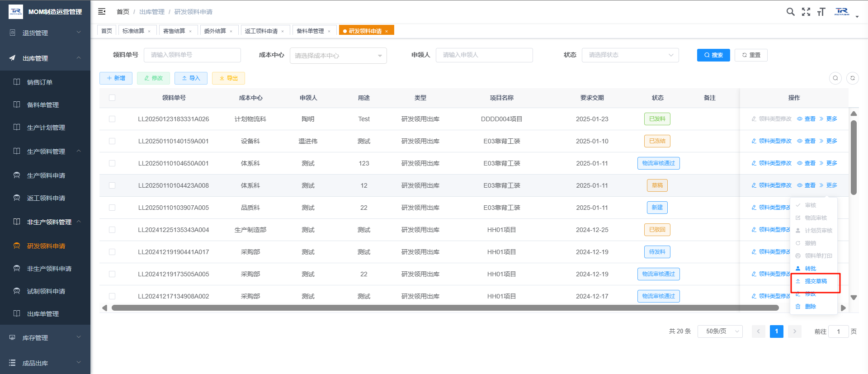Image resolution: width=868 pixels, height=374 pixels.
Task: Open 出库单管理 in sidebar
Action: click(x=45, y=314)
